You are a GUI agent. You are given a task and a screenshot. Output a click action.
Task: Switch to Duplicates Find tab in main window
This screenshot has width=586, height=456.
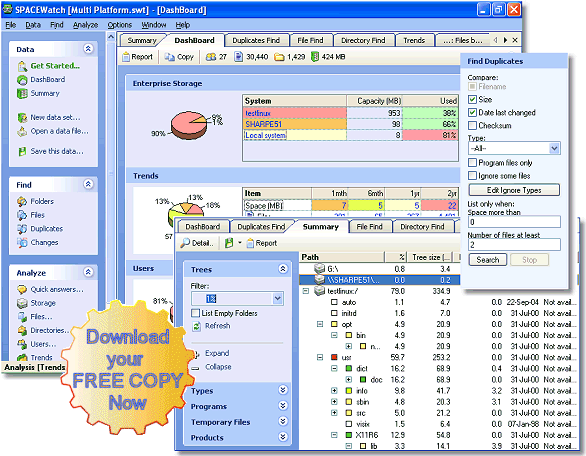[256, 40]
